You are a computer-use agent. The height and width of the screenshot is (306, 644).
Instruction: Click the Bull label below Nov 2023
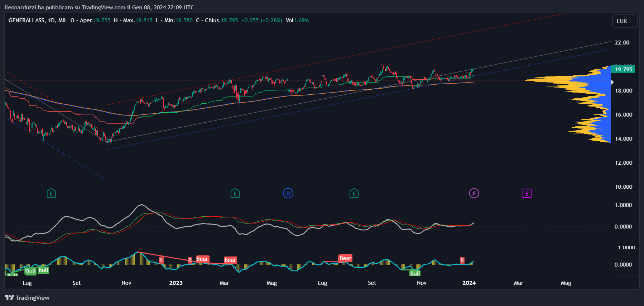(415, 273)
